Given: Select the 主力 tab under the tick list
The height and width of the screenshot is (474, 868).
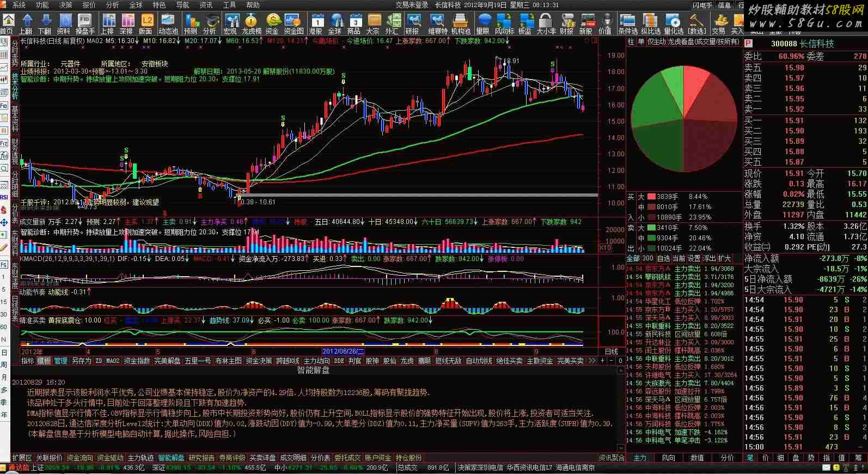Looking at the screenshot, I should click(640, 458).
